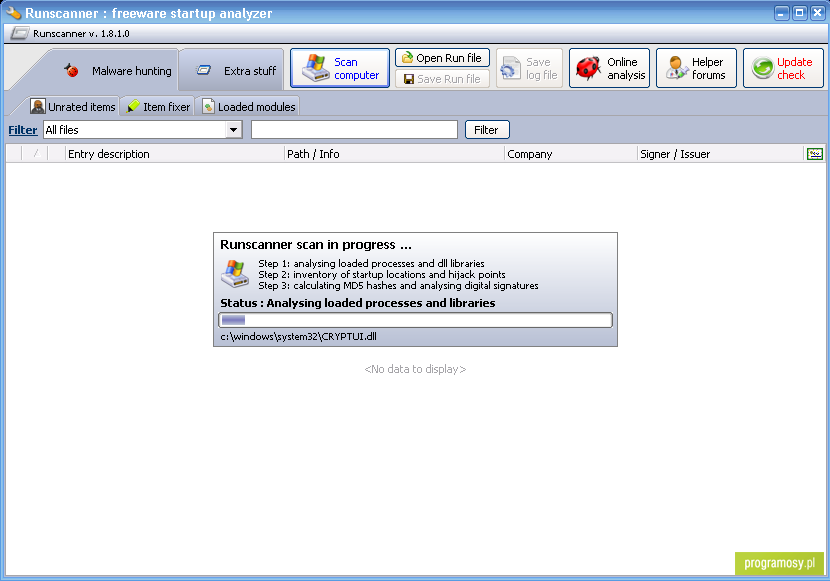830x581 pixels.
Task: Sort by Entry description column
Action: tap(175, 154)
